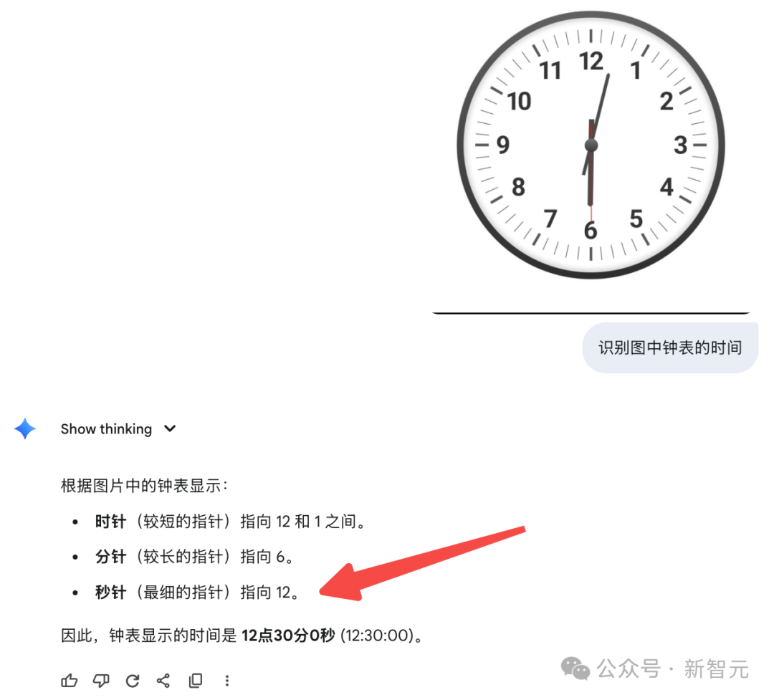
Task: Click the thumbs up icon
Action: point(69,681)
